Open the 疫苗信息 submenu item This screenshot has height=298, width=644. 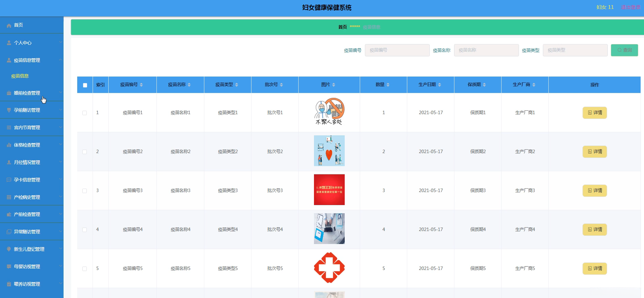[x=20, y=76]
